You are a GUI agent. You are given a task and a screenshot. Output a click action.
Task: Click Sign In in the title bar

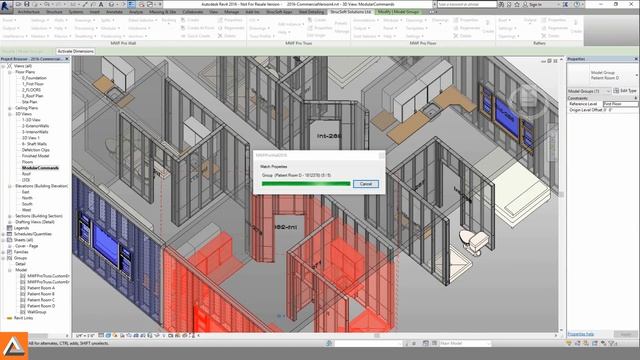click(x=536, y=4)
